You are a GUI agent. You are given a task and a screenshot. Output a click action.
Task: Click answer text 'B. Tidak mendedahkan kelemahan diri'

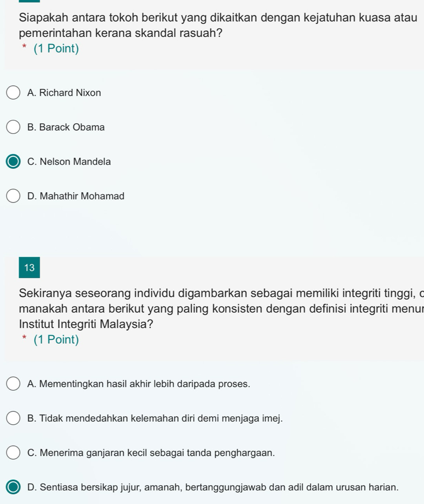(x=155, y=418)
